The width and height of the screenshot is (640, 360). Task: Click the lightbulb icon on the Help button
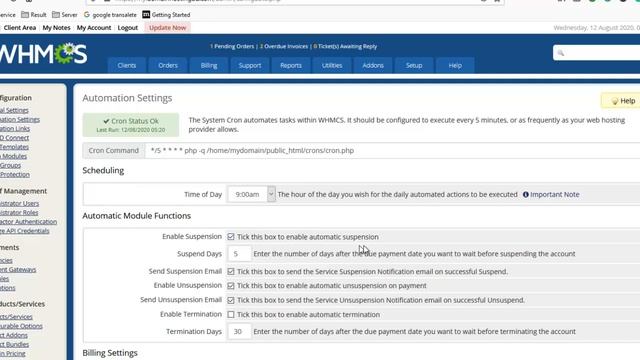(x=614, y=101)
